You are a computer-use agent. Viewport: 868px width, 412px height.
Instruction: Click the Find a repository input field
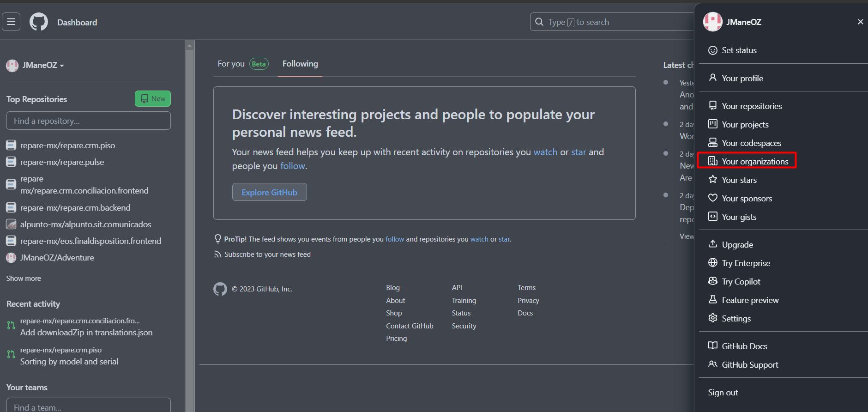tap(88, 121)
